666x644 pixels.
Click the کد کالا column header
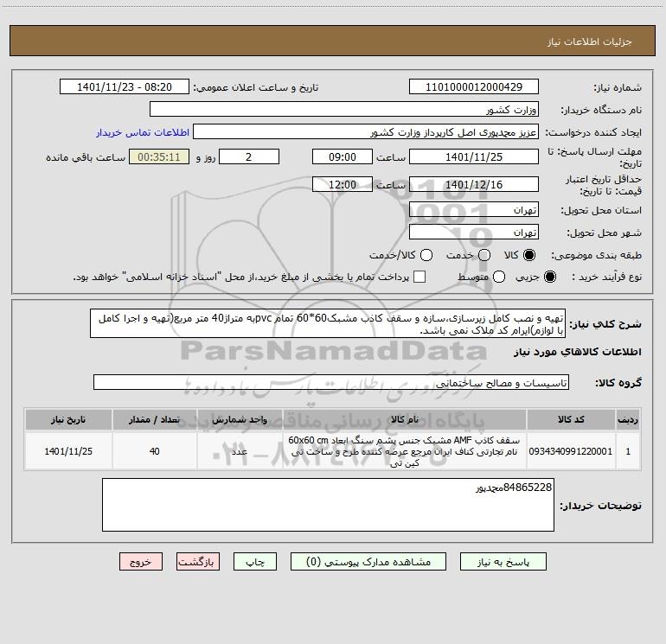[571, 419]
